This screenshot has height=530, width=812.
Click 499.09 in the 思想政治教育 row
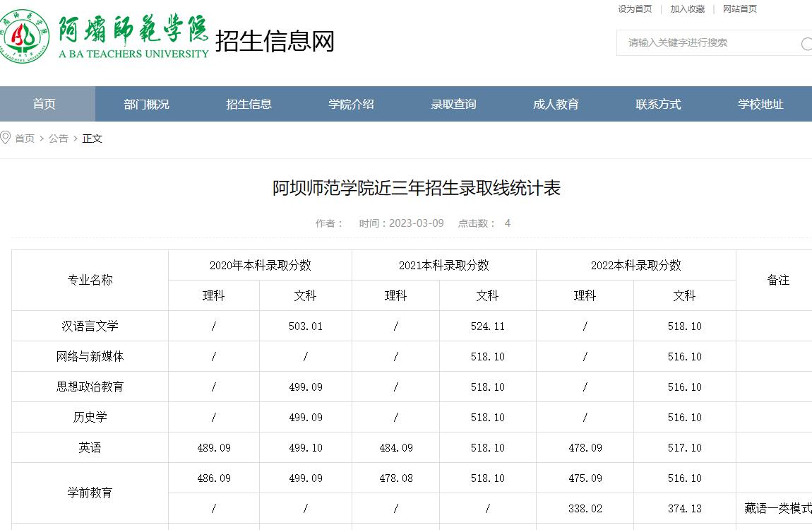[306, 387]
